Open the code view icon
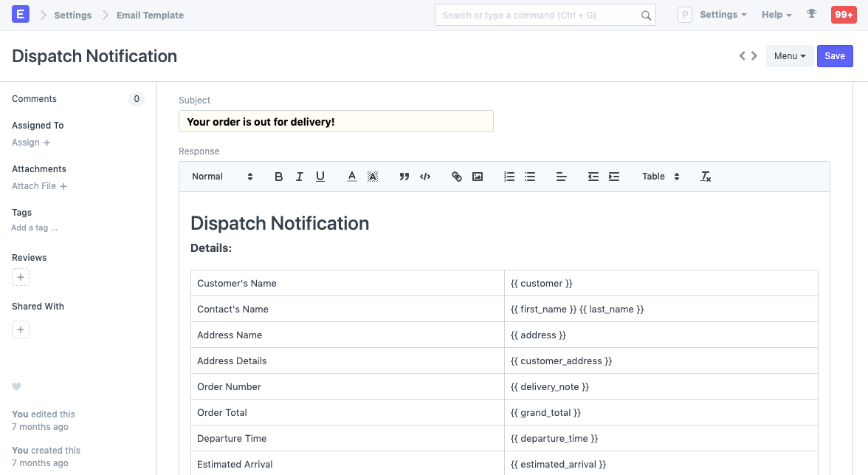Screen dimensions: 868x475 (425, 177)
